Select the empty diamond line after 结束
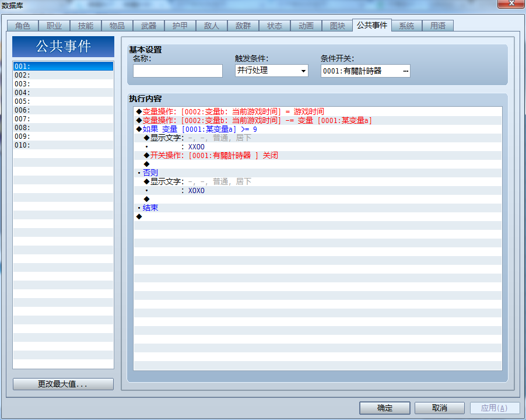 (318, 217)
